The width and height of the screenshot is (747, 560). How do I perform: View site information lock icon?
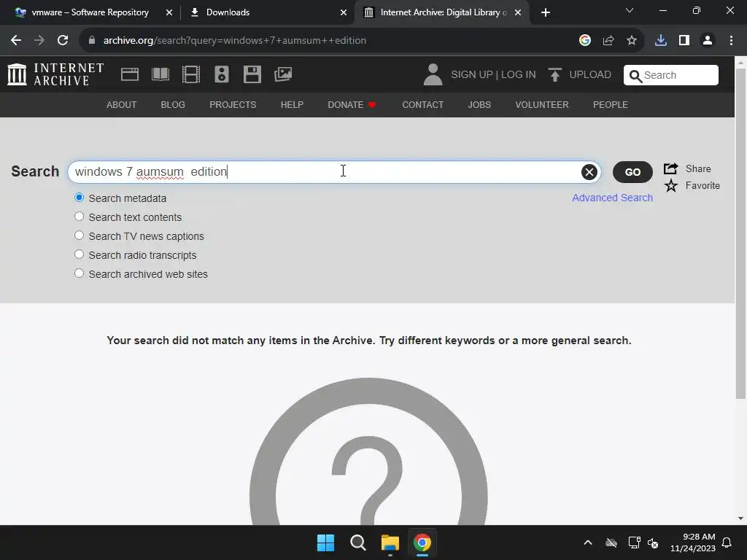[x=92, y=41]
